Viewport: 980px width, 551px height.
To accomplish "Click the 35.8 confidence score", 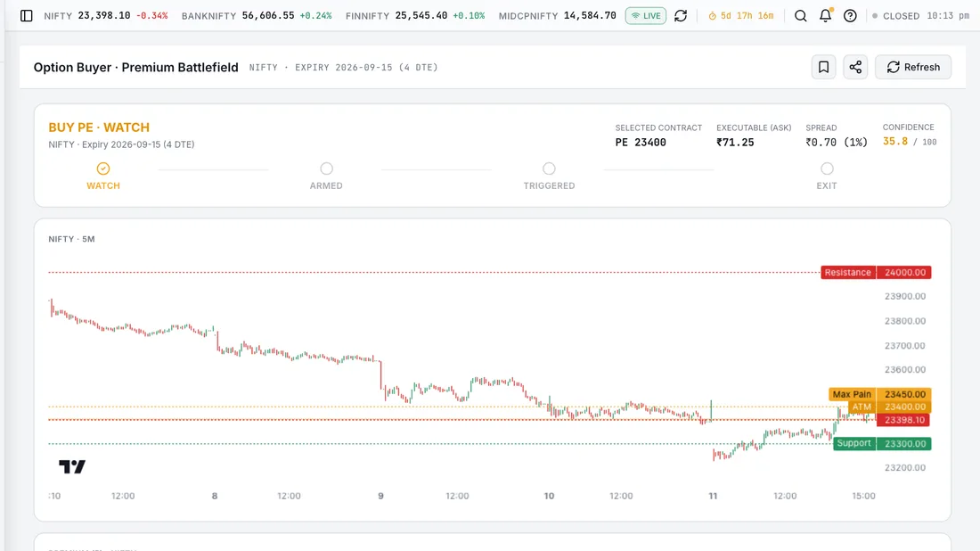I will 895,142.
